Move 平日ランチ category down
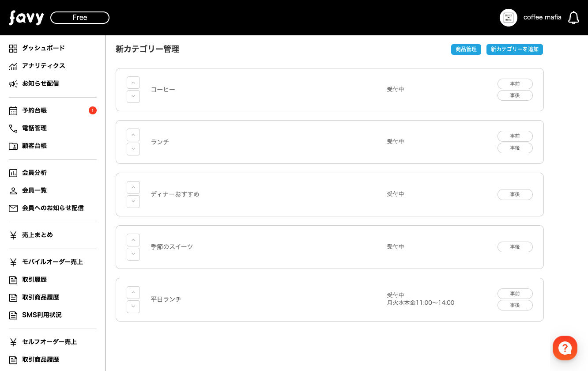This screenshot has width=588, height=371. [133, 307]
